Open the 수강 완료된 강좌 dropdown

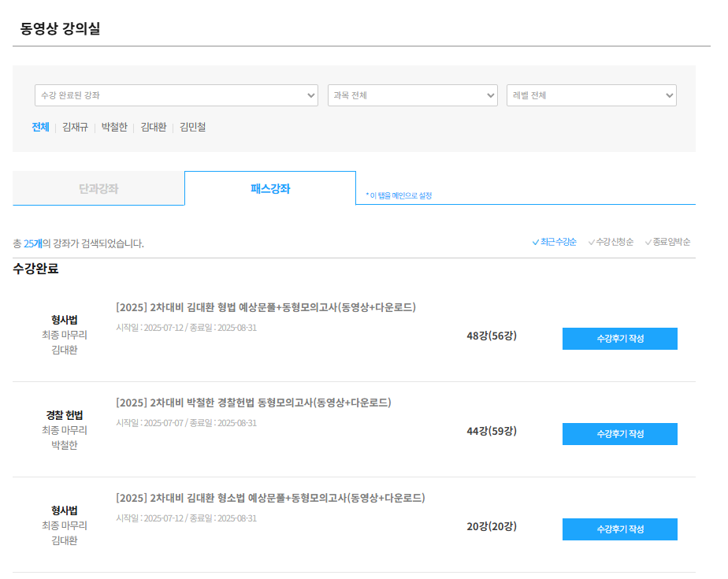point(176,95)
